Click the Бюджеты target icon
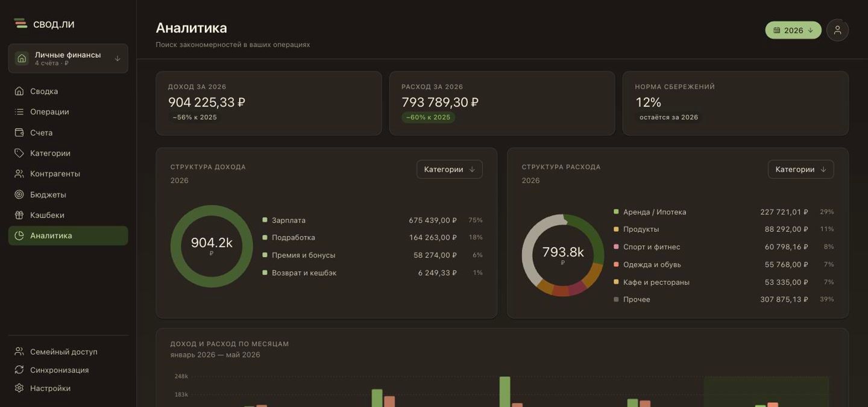This screenshot has width=868, height=407. [x=19, y=194]
